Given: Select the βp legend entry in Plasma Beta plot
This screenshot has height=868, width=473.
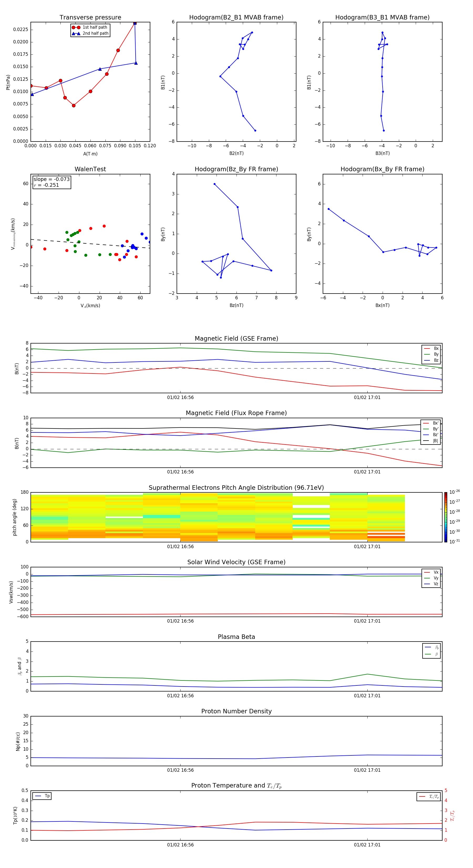Looking at the screenshot, I should click(x=431, y=647).
